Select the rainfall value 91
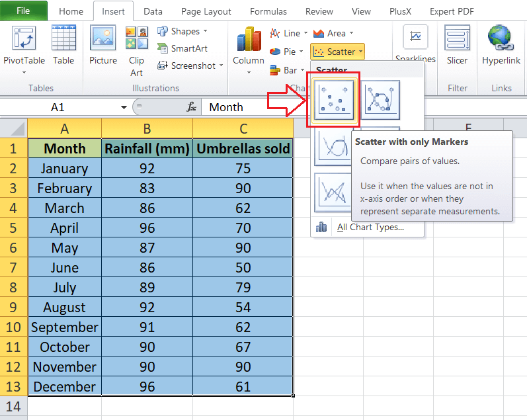Image resolution: width=527 pixels, height=420 pixels. (x=147, y=327)
